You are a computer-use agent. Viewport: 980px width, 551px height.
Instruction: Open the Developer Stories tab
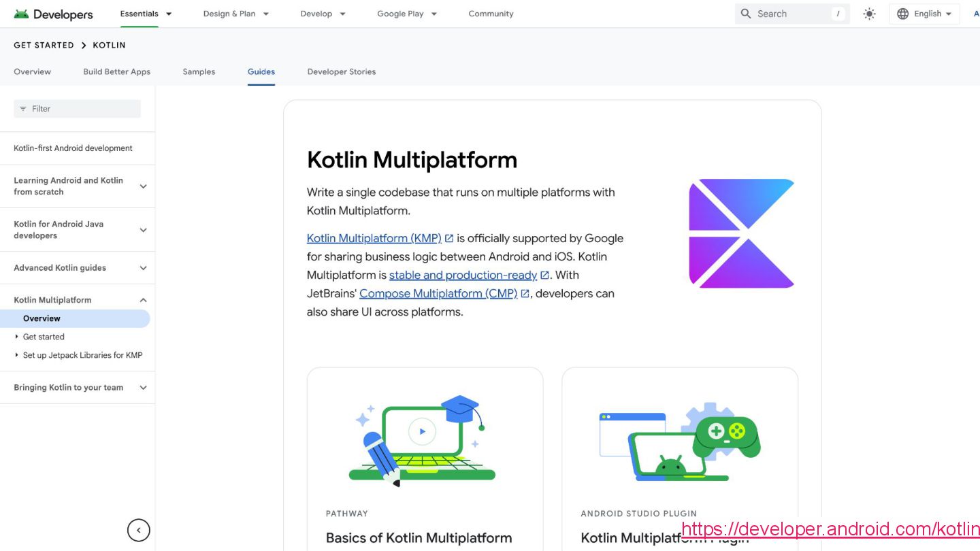tap(341, 71)
